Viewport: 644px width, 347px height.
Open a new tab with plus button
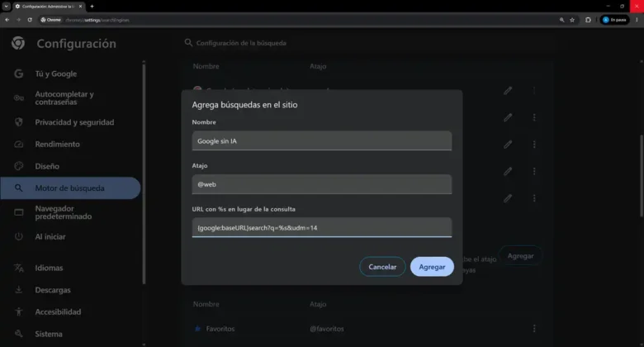pos(92,6)
